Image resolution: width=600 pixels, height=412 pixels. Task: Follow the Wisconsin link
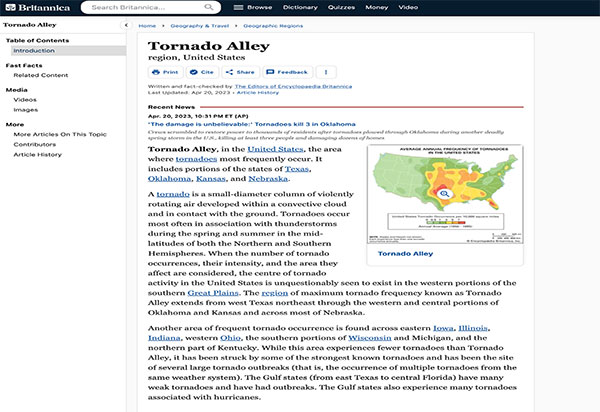[370, 338]
